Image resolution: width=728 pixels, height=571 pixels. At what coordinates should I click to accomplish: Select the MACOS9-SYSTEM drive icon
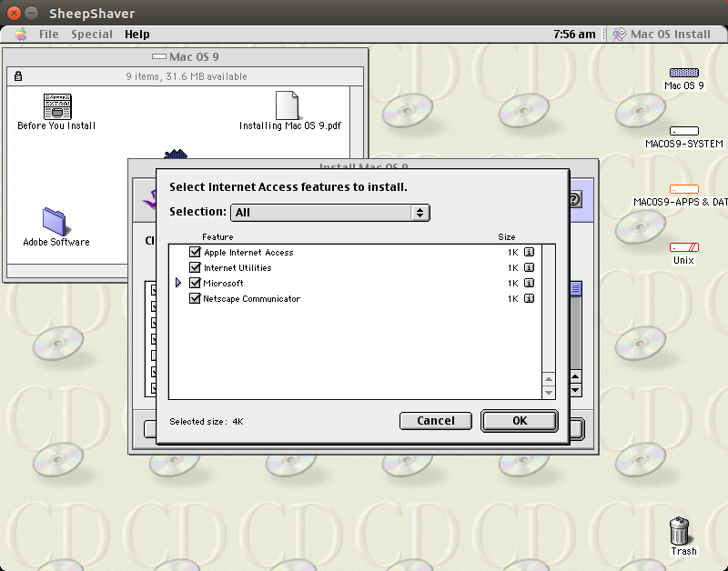point(684,131)
